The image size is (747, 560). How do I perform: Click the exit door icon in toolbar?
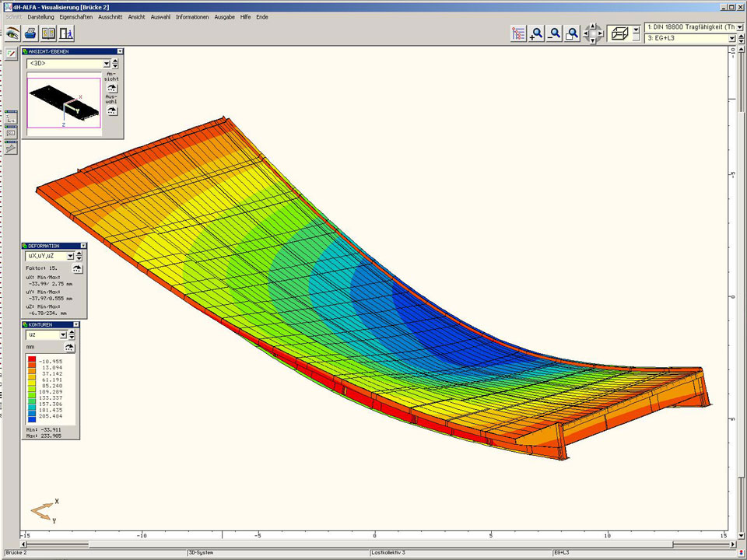pos(66,33)
